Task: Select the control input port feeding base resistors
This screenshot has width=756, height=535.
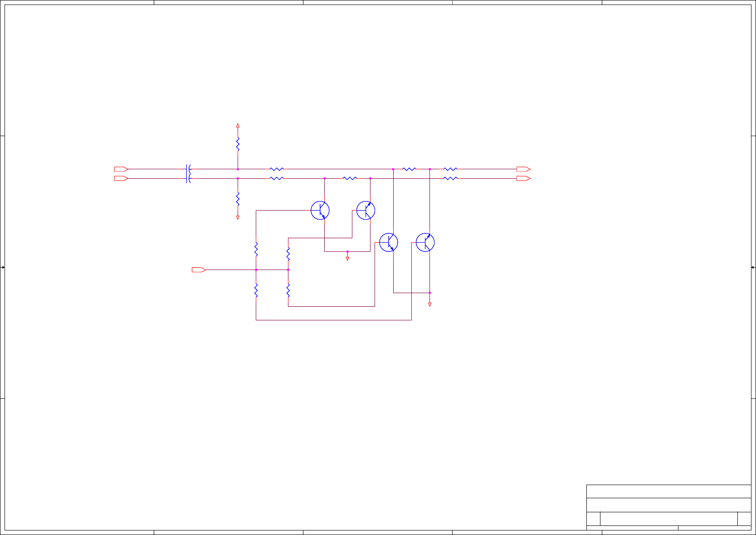Action: [x=199, y=270]
